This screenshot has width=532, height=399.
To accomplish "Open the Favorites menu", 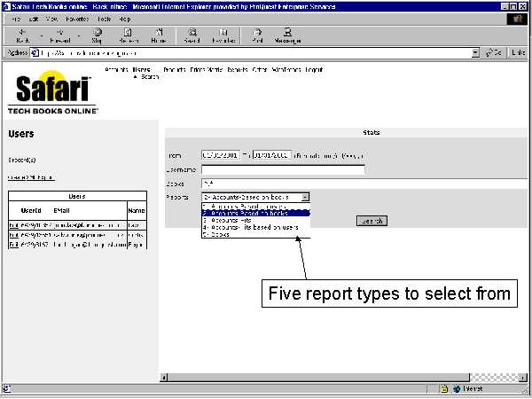I will click(77, 19).
